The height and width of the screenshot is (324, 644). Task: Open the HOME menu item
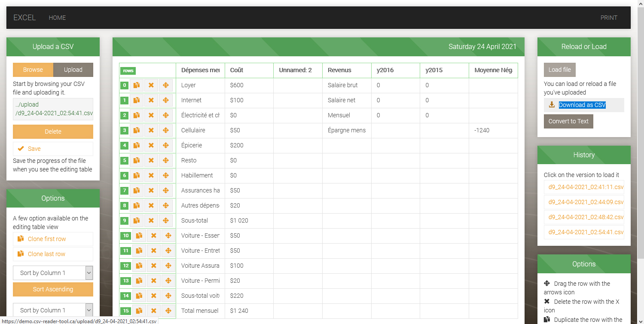57,18
